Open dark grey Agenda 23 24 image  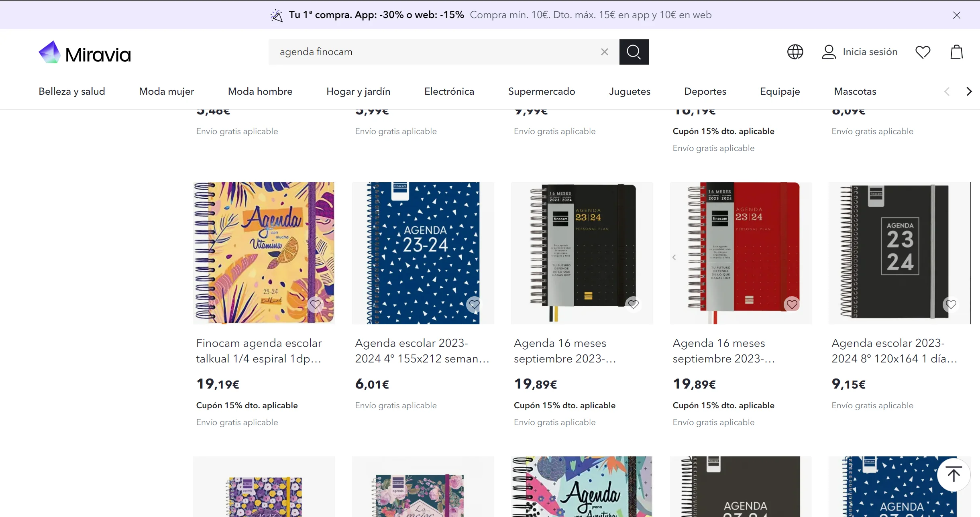[899, 253]
